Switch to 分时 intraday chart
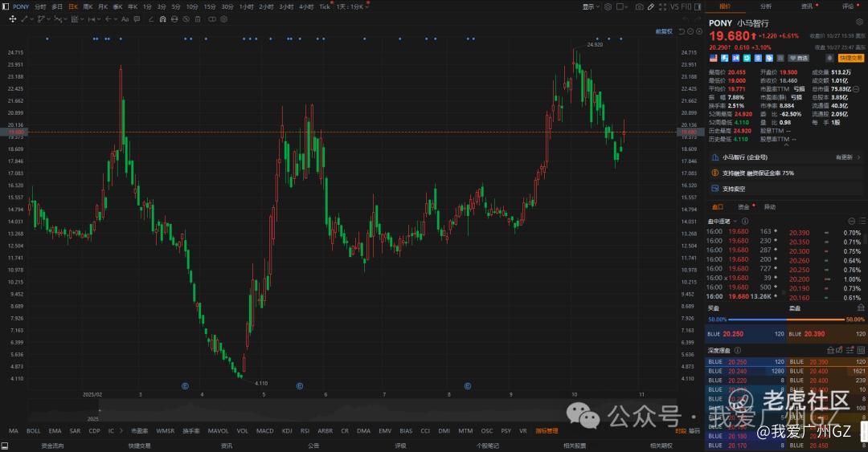The width and height of the screenshot is (868, 452). point(40,6)
